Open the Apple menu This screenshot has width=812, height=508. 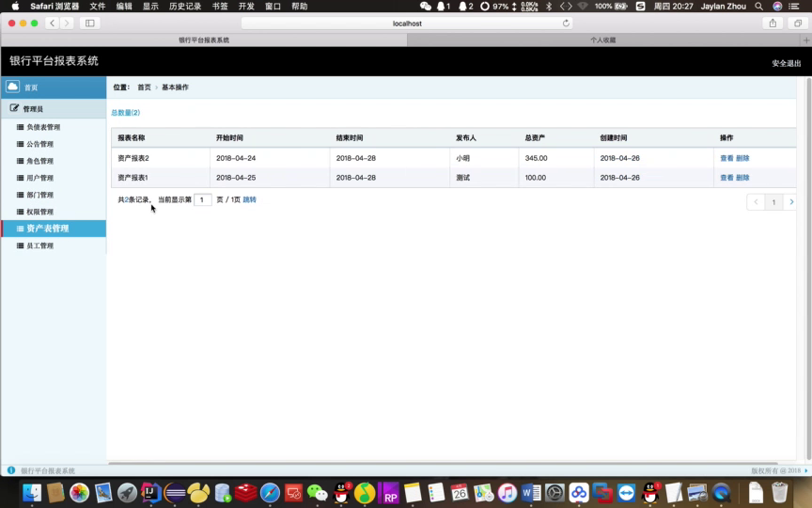coord(16,7)
